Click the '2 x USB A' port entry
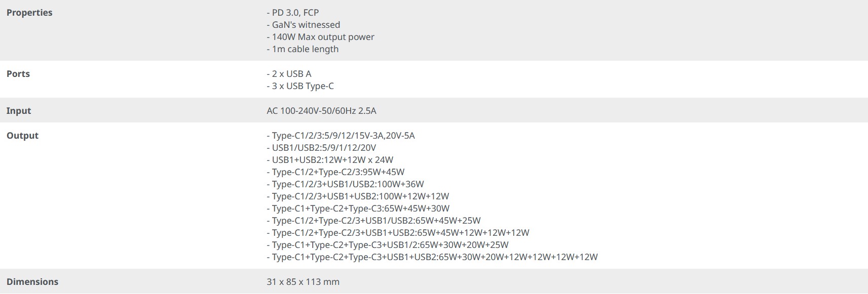The height and width of the screenshot is (294, 868). (289, 74)
